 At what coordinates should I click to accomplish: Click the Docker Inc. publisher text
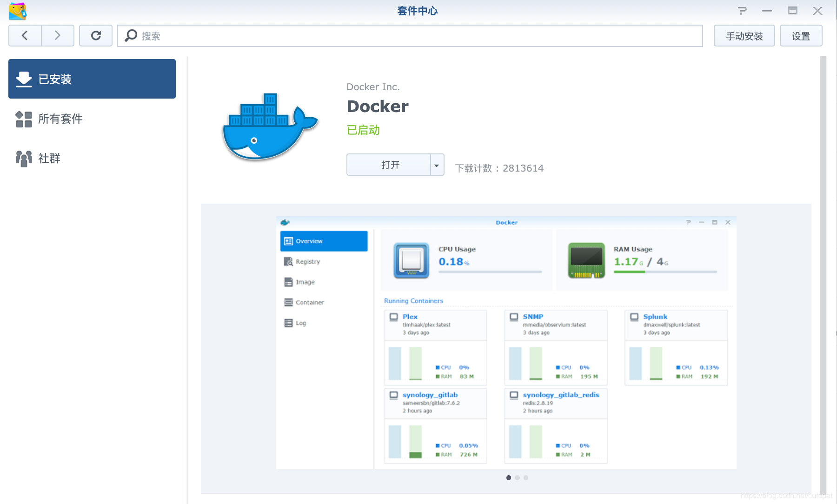point(373,87)
